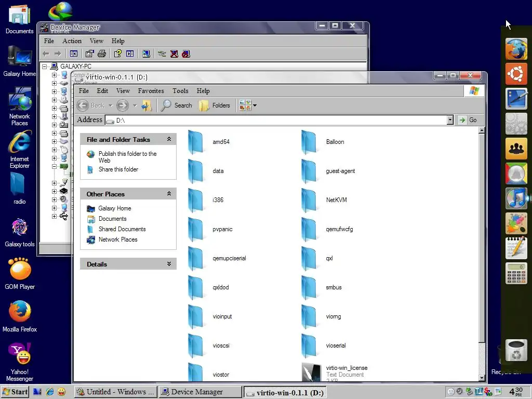Select the data folder icon
Screen dimensions: 532x399
coord(196,171)
